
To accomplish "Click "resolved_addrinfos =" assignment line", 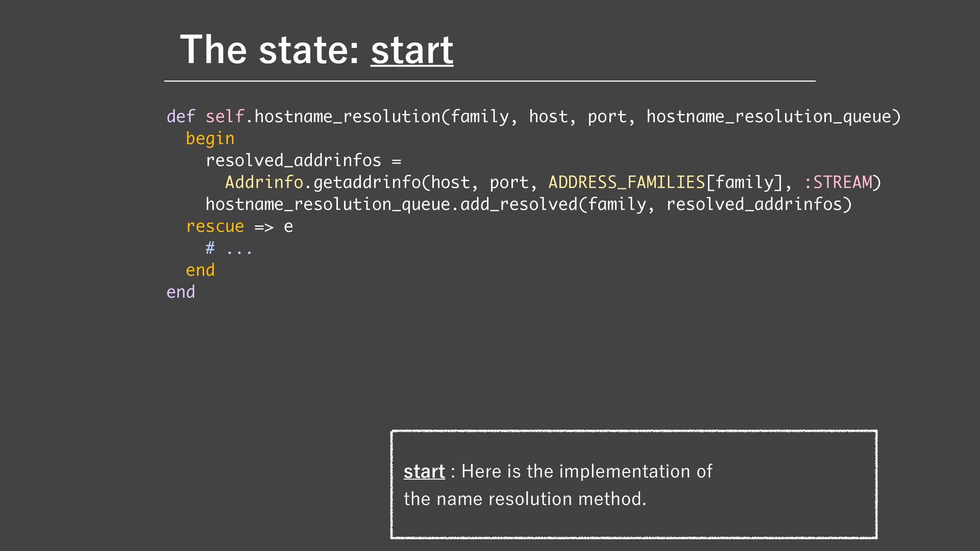I will 303,161.
